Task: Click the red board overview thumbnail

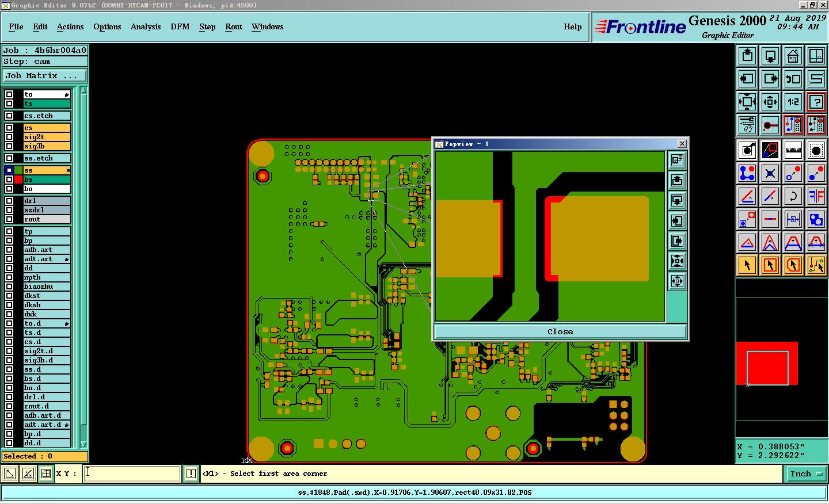Action: (x=767, y=363)
